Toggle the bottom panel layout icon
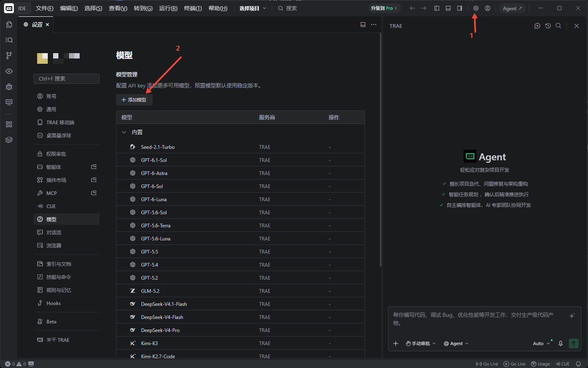This screenshot has width=588, height=368. (x=448, y=8)
